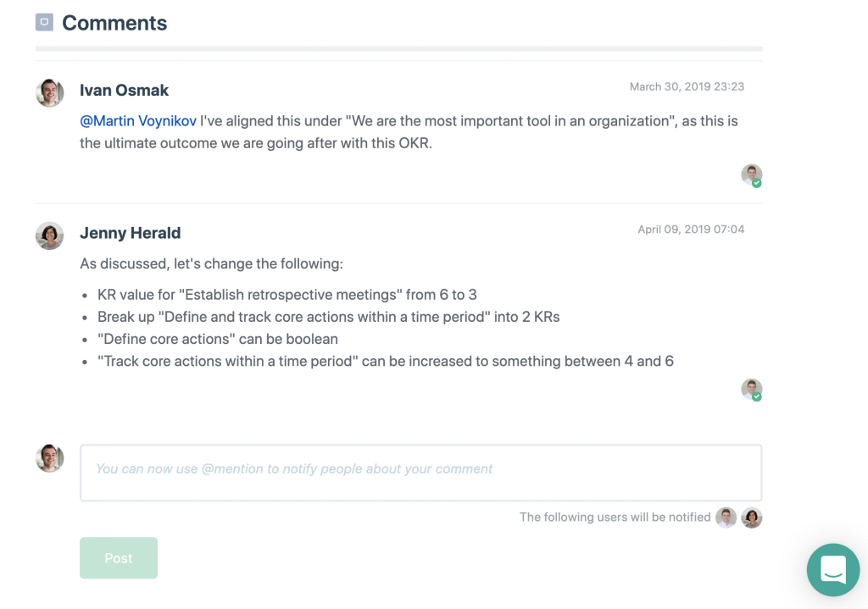The height and width of the screenshot is (609, 868).
Task: Click the "Define core actions" bullet item
Action: tap(218, 339)
